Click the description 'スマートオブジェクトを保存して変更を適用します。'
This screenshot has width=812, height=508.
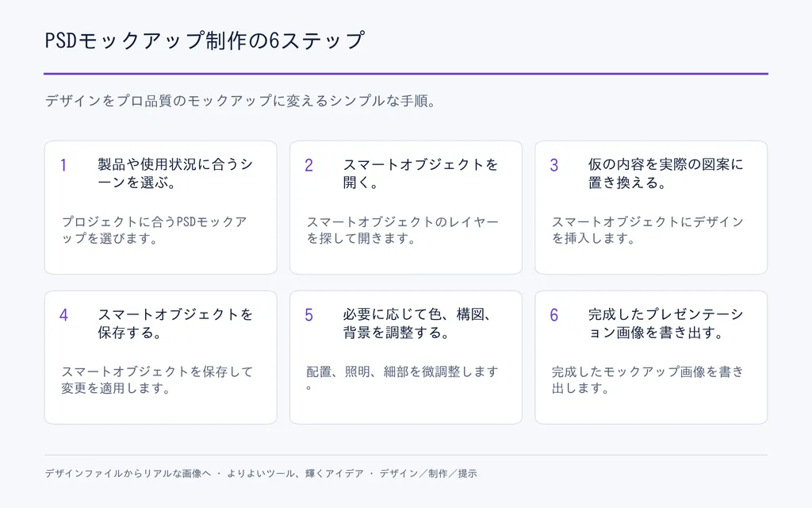tap(157, 379)
